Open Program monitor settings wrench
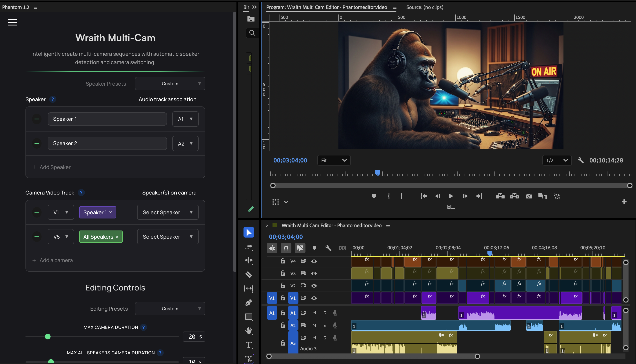The width and height of the screenshot is (636, 364). [580, 160]
